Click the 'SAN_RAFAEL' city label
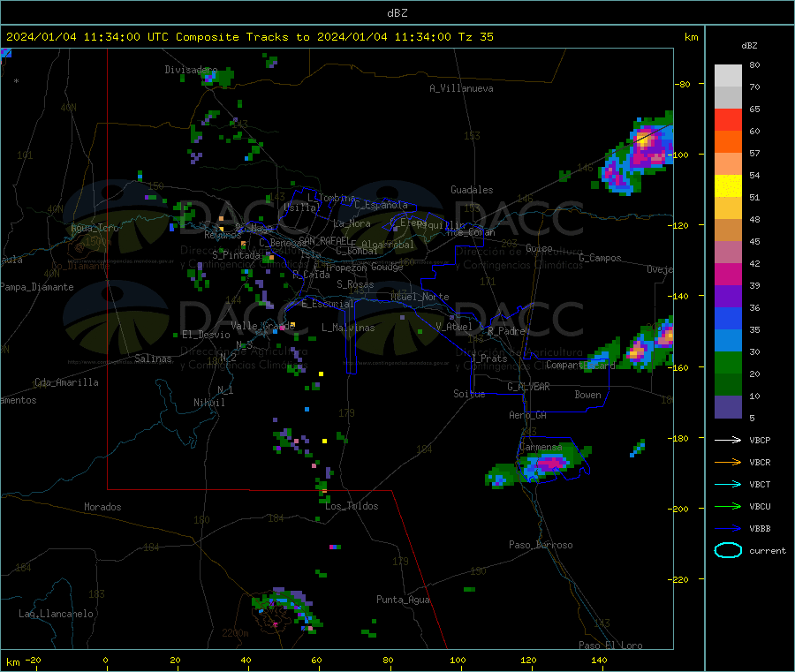Viewport: 795px width, 672px height. click(x=324, y=240)
